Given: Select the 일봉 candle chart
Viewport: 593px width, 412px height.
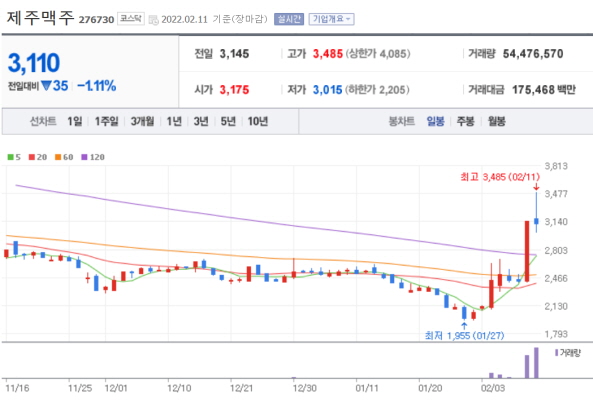Looking at the screenshot, I should coord(435,121).
